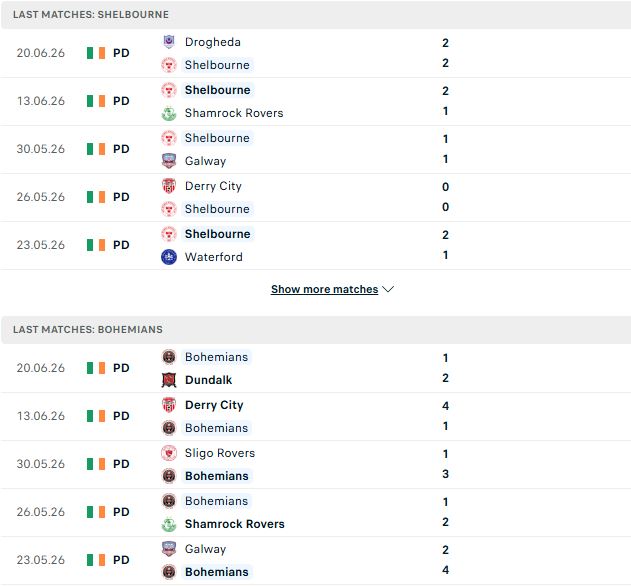Click Bohemians crest in the Dundalk match

coord(169,357)
